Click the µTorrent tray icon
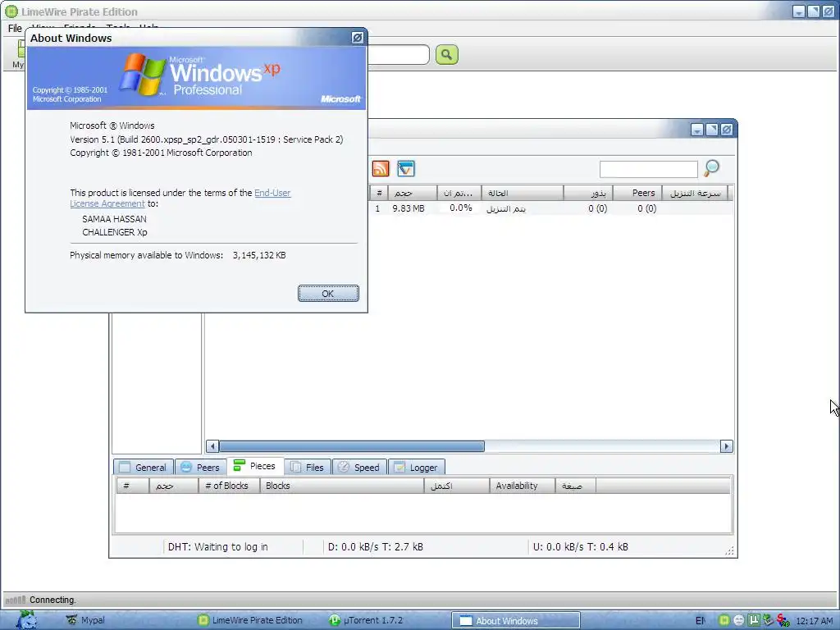This screenshot has width=840, height=630. point(754,620)
